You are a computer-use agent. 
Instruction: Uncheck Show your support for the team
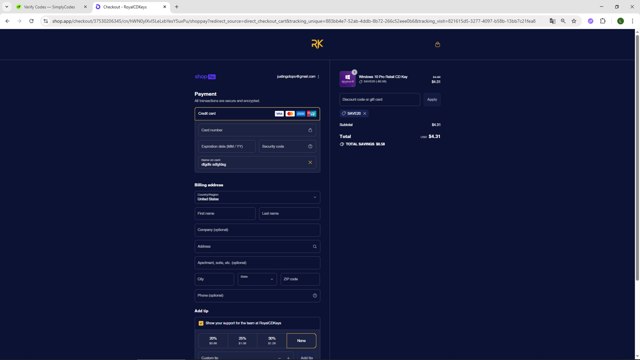point(201,323)
